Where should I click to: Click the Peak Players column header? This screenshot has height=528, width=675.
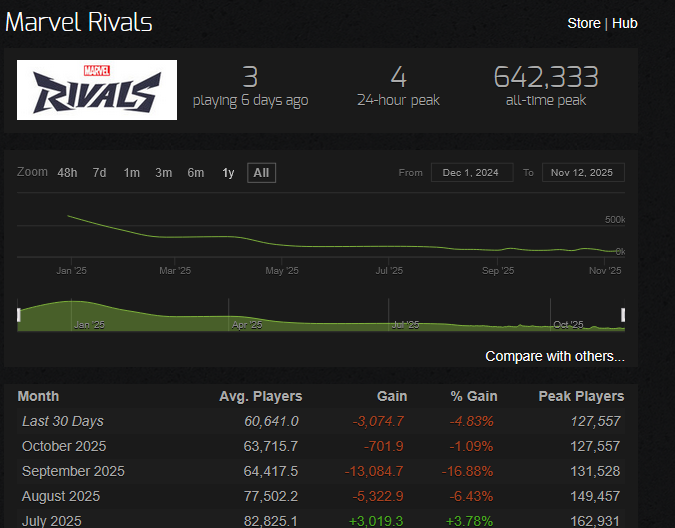581,396
